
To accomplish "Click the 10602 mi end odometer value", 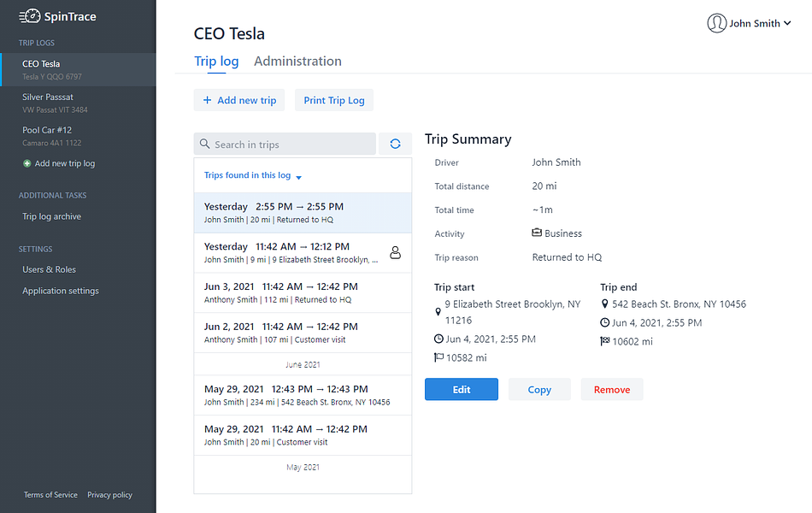I will (x=633, y=341).
